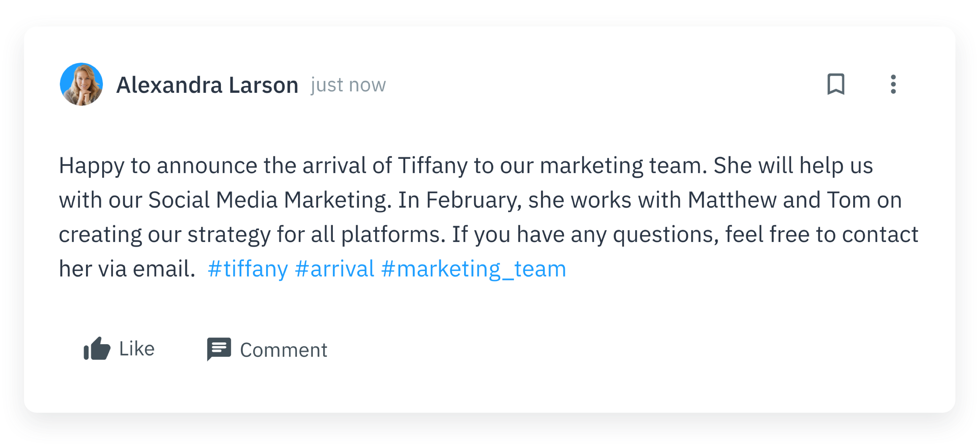This screenshot has width=980, height=447.
Task: Bookmark Alexandra Larson's post
Action: (835, 84)
